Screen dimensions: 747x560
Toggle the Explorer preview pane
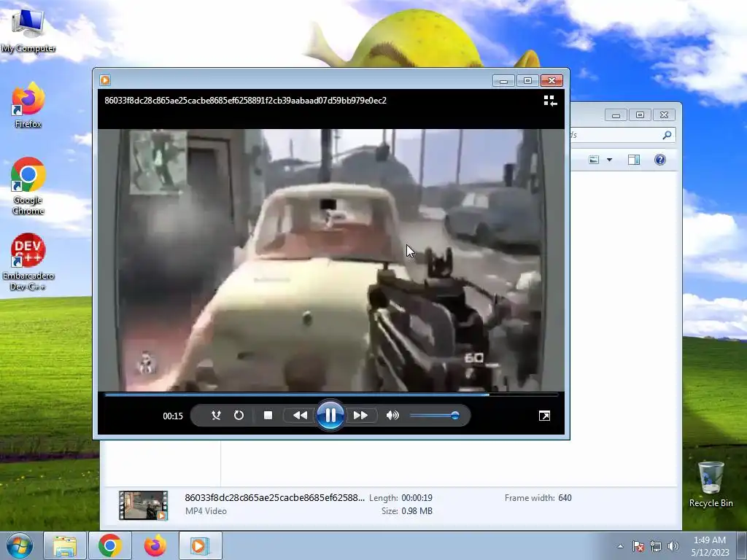[x=634, y=160]
